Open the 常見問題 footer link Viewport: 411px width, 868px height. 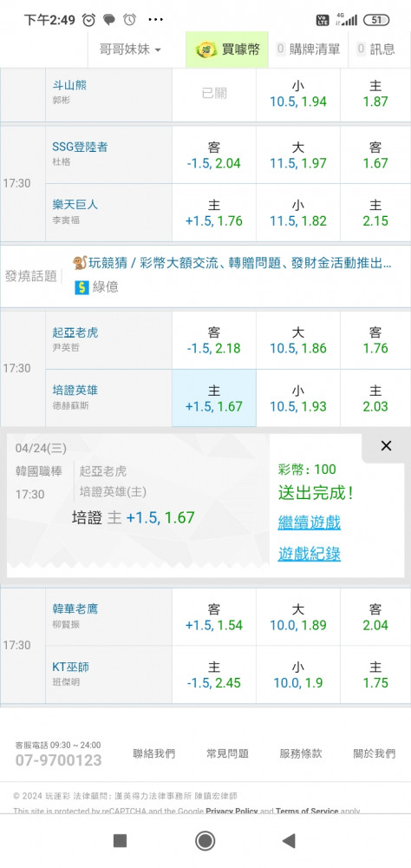(227, 753)
